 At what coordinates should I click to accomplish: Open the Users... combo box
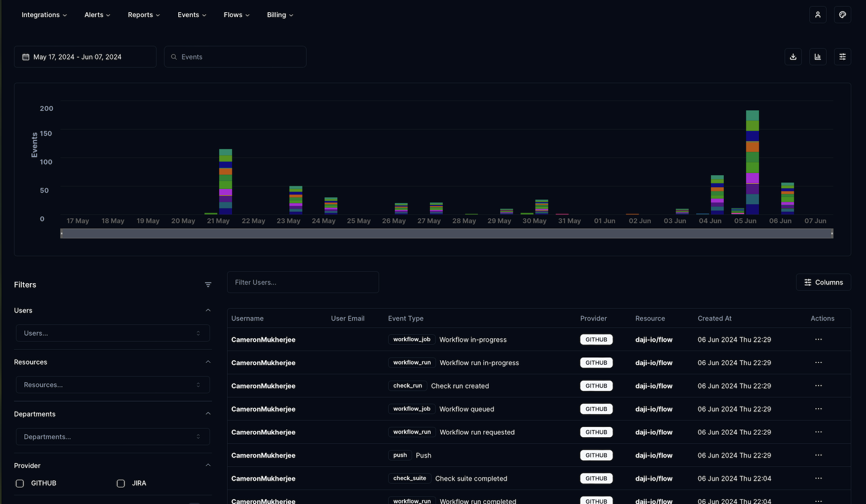pyautogui.click(x=113, y=333)
